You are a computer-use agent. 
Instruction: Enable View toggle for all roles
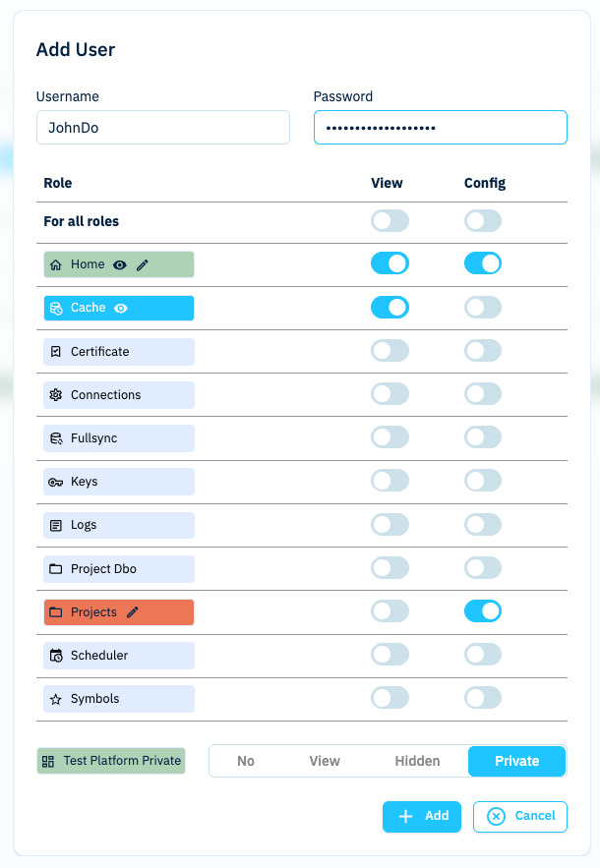click(390, 221)
